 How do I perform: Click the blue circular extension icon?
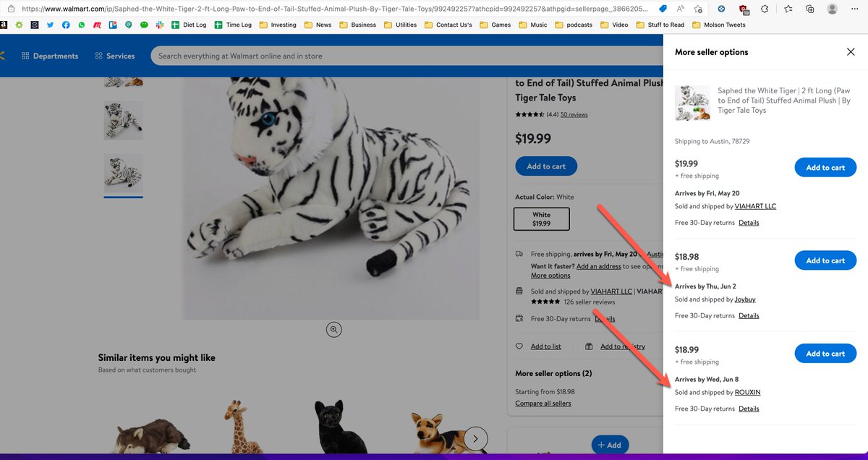click(x=721, y=9)
